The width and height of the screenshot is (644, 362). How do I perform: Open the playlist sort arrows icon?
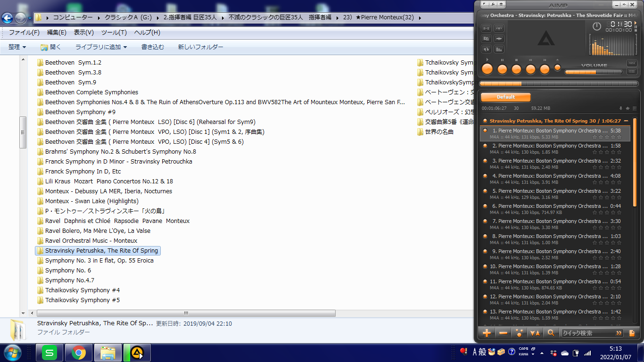[535, 333]
